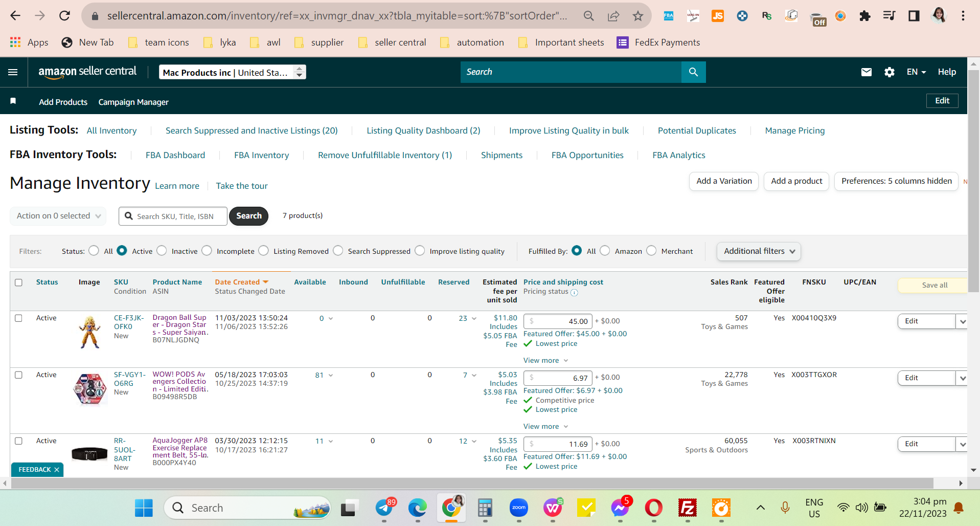The width and height of the screenshot is (980, 526).
Task: Open the Dragon Ball product thumbnail
Action: [90, 332]
